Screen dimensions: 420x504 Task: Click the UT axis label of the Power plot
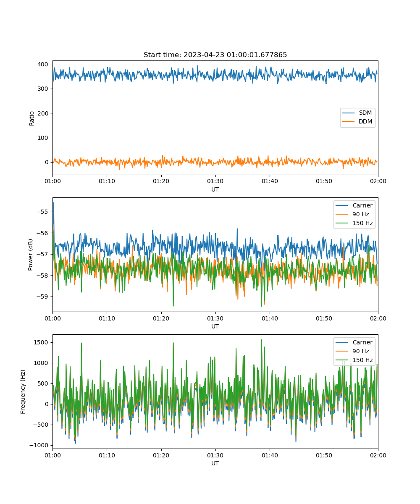tap(215, 326)
